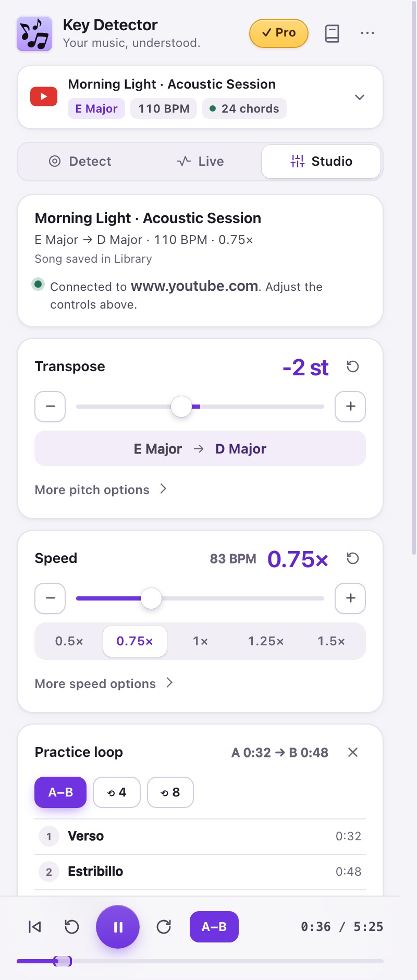Skip forward with the clockwise arrow icon
Screen dimensions: 417x980
pos(164,926)
